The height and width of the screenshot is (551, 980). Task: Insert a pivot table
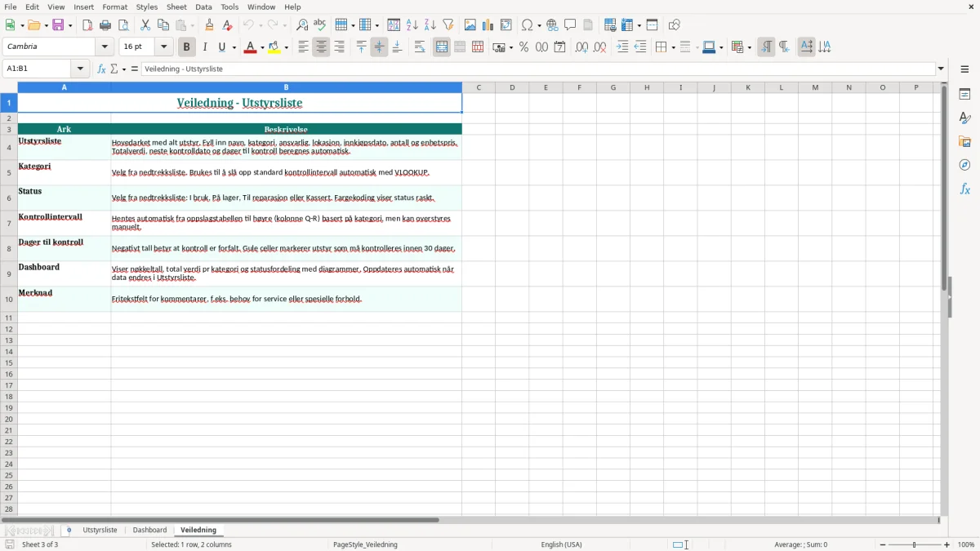[506, 25]
